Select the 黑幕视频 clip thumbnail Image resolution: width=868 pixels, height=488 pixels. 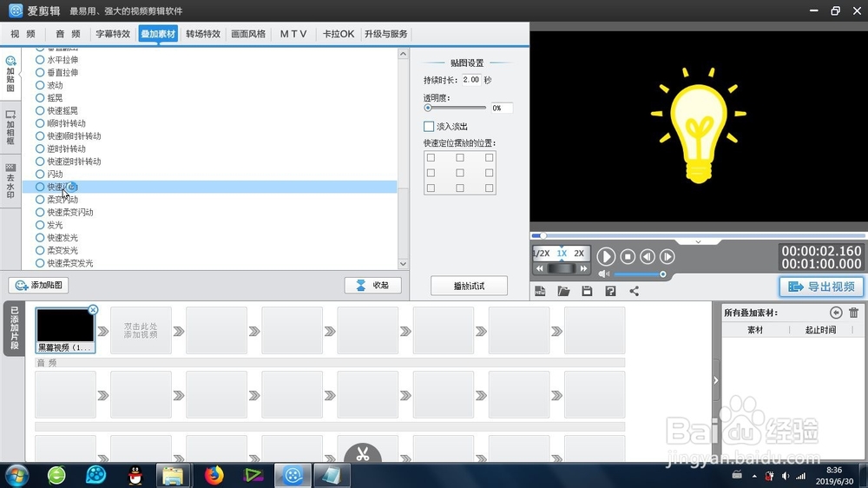pos(65,330)
